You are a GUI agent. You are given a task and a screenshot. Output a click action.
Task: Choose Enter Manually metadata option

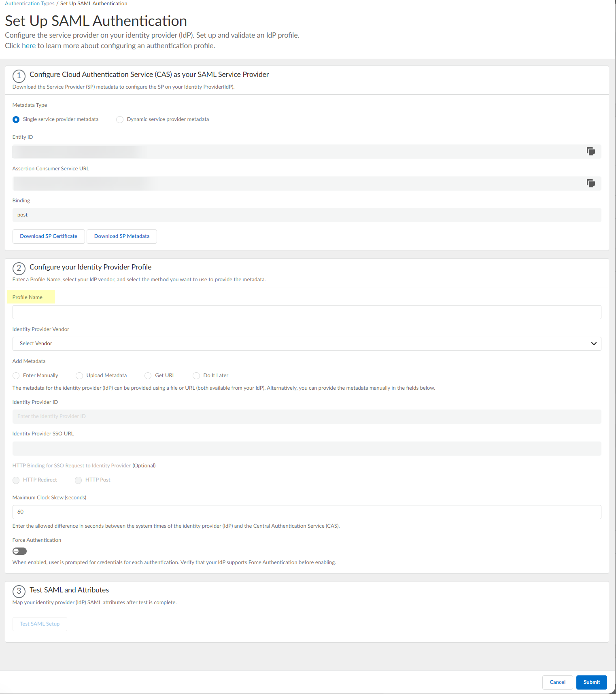(x=16, y=376)
